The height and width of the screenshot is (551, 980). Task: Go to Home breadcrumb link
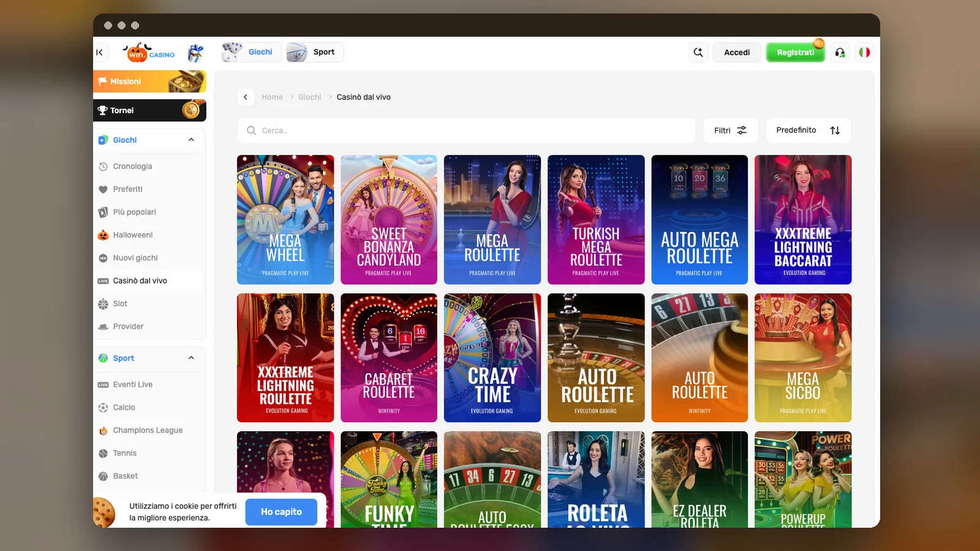pyautogui.click(x=272, y=97)
